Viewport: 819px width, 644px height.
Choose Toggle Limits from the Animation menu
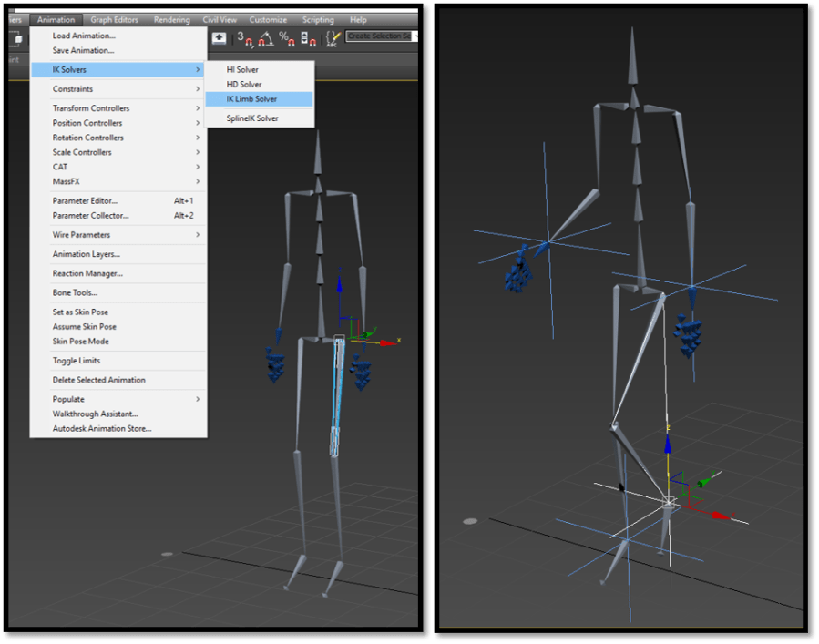tap(77, 361)
